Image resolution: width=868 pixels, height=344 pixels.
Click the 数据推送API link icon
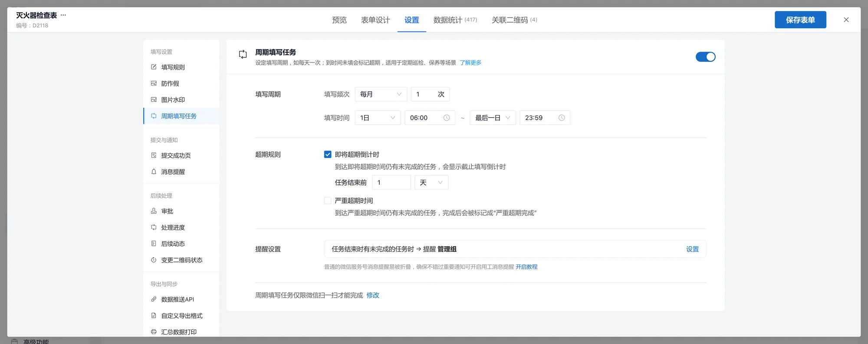154,299
